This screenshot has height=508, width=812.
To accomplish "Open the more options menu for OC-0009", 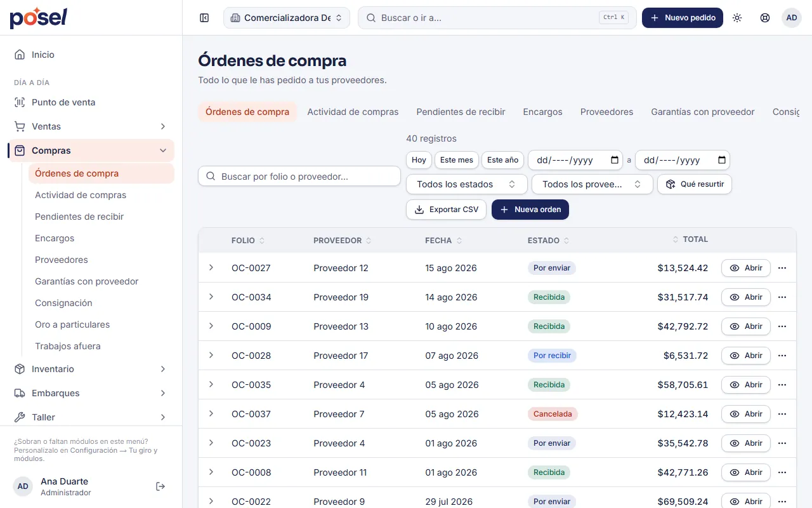I will [782, 326].
